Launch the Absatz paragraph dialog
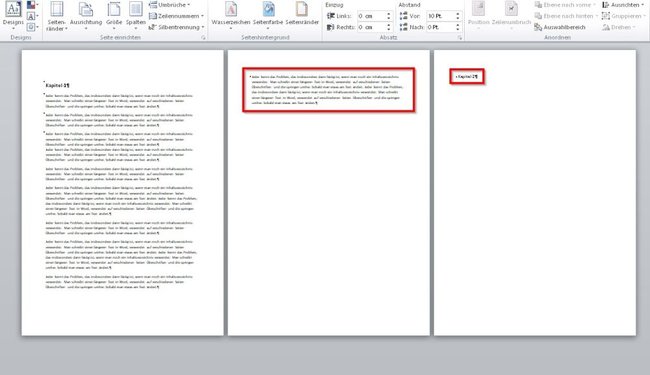 tap(460, 38)
